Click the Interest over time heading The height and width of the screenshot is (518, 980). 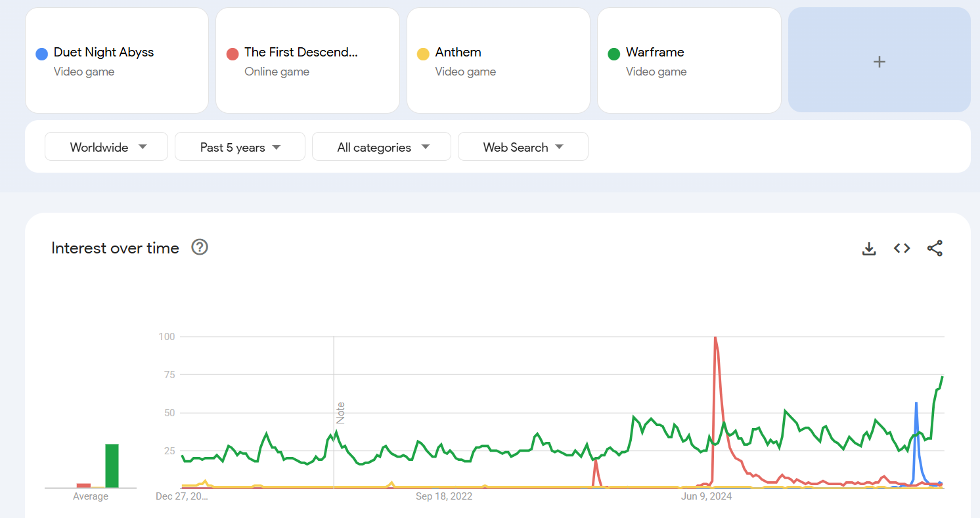coord(115,248)
